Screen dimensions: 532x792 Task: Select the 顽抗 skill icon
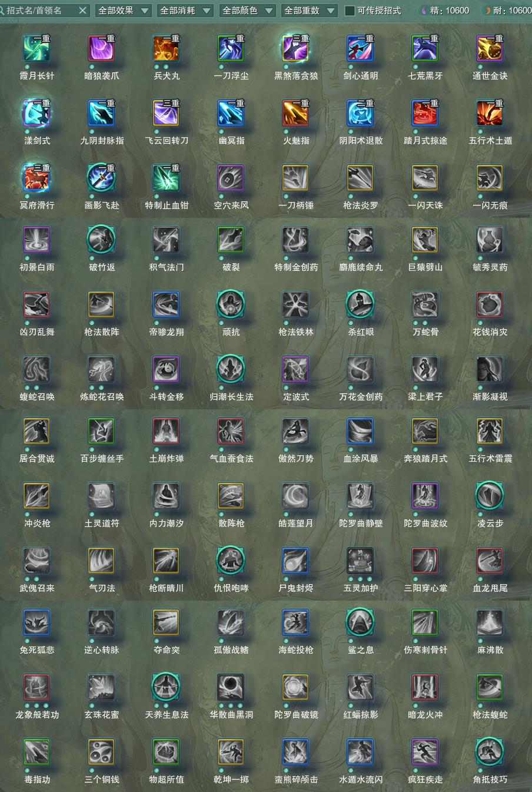231,304
